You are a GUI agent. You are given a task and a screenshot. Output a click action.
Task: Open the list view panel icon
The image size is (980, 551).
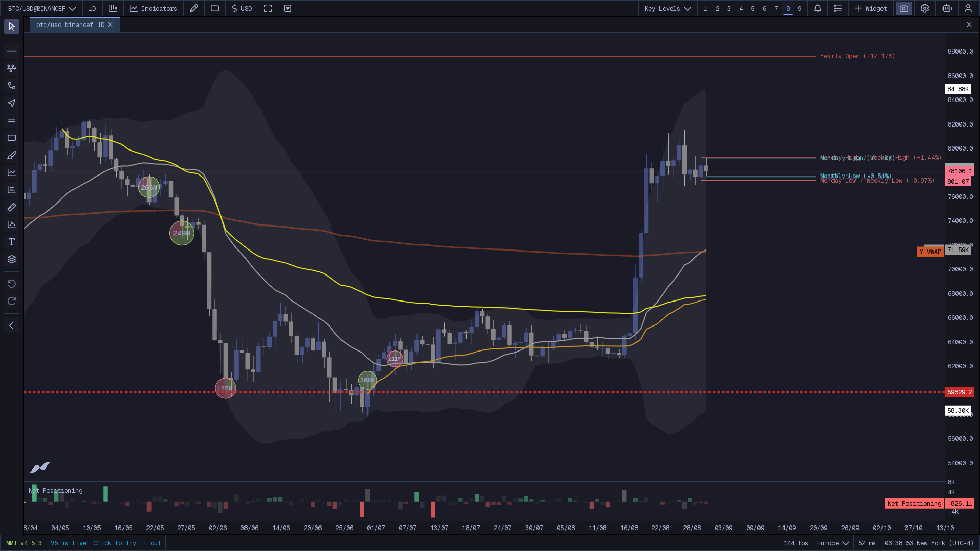[838, 8]
